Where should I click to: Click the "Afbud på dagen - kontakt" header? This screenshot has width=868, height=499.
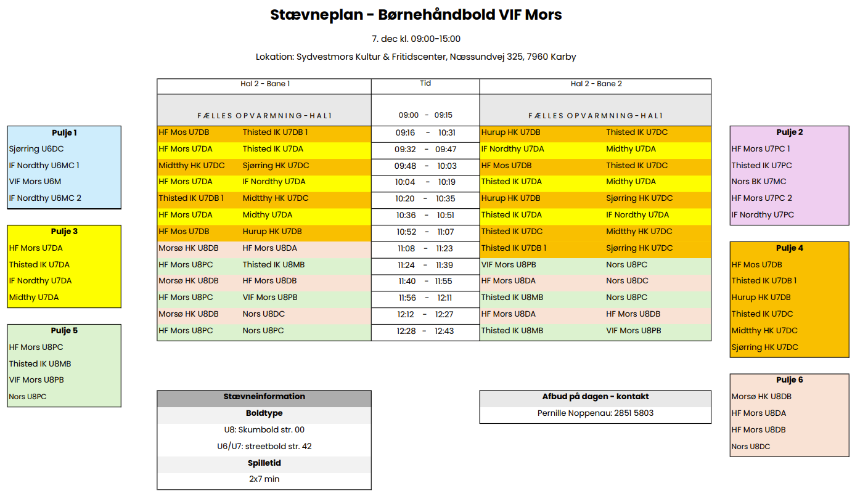pos(595,397)
